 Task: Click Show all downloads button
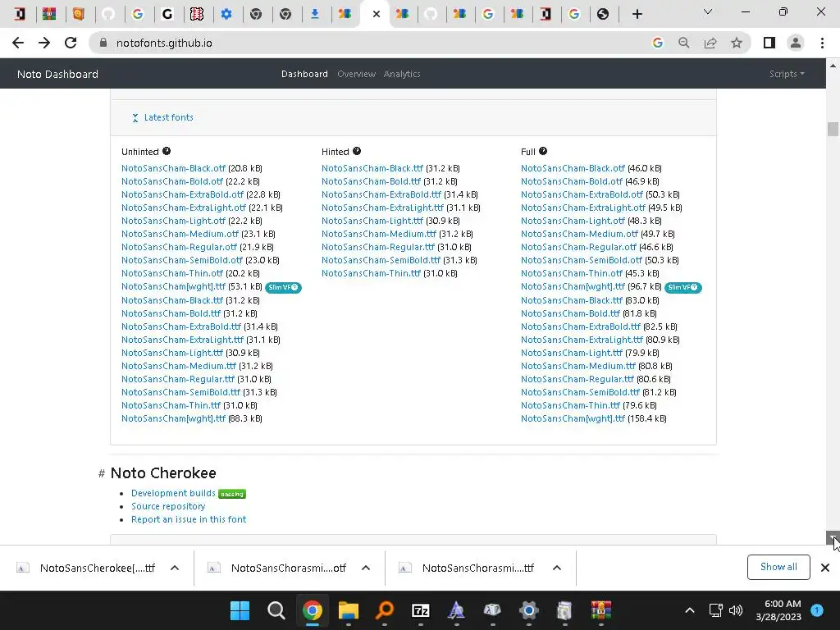point(778,567)
